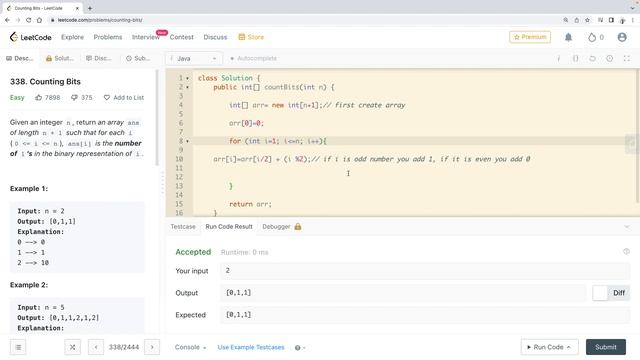
Task: Click the LeetCode logo
Action: click(31, 37)
